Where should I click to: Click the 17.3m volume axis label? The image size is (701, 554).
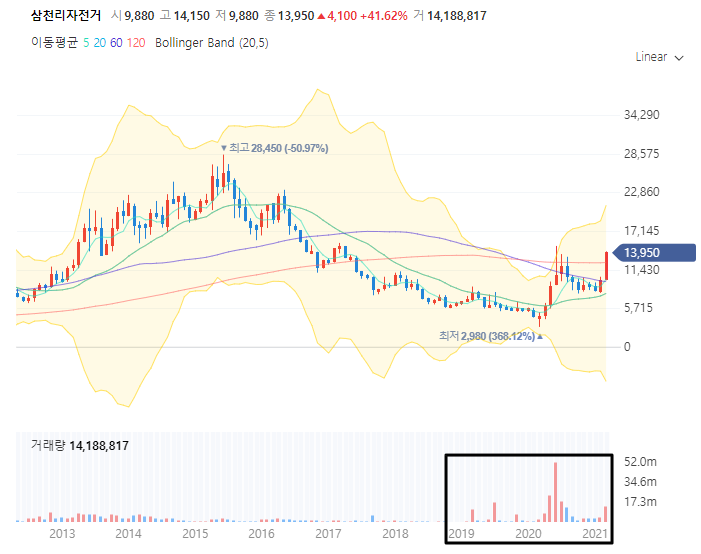tap(640, 502)
